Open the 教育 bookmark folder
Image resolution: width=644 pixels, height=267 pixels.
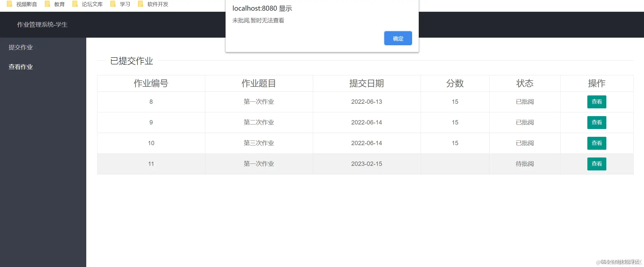pyautogui.click(x=55, y=4)
